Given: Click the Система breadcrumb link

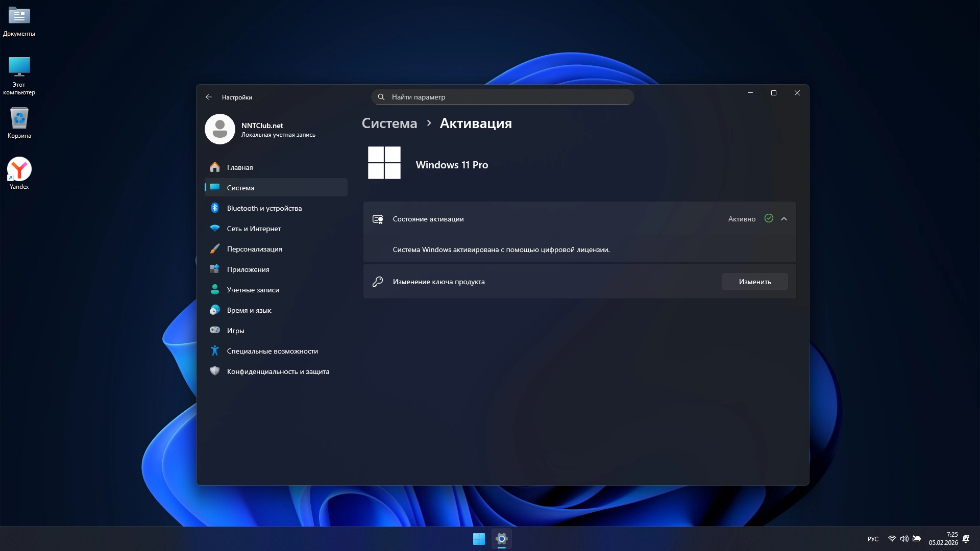Looking at the screenshot, I should point(389,123).
